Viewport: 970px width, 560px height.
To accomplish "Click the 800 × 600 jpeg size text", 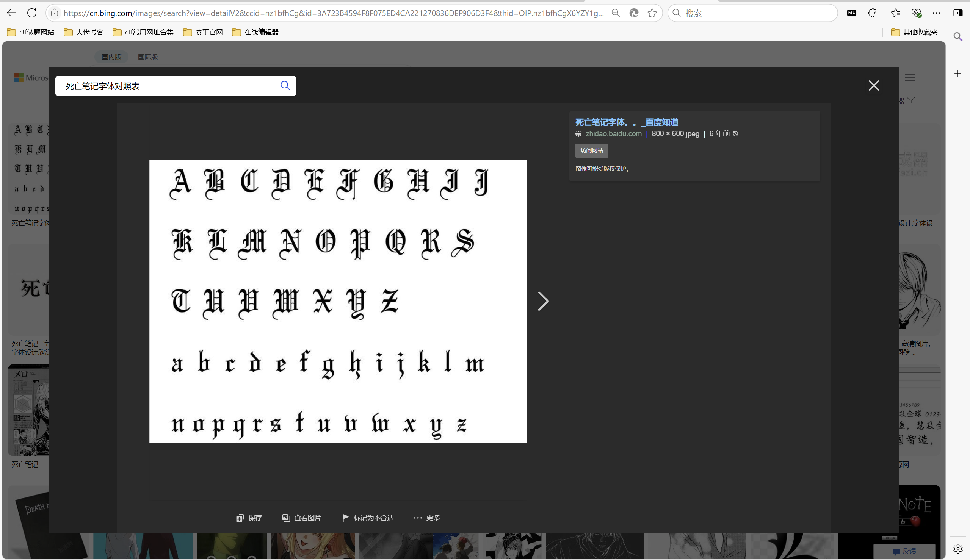I will (675, 133).
